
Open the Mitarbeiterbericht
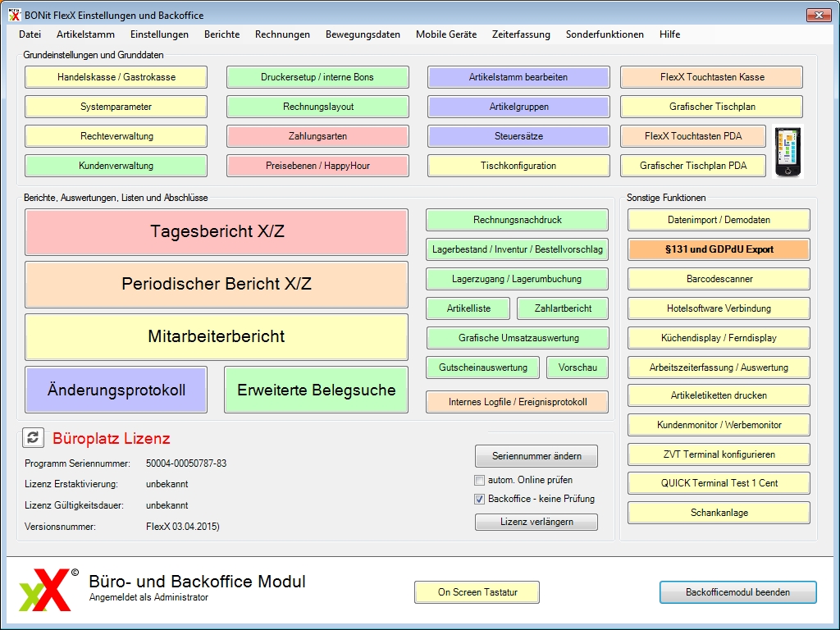coord(217,337)
